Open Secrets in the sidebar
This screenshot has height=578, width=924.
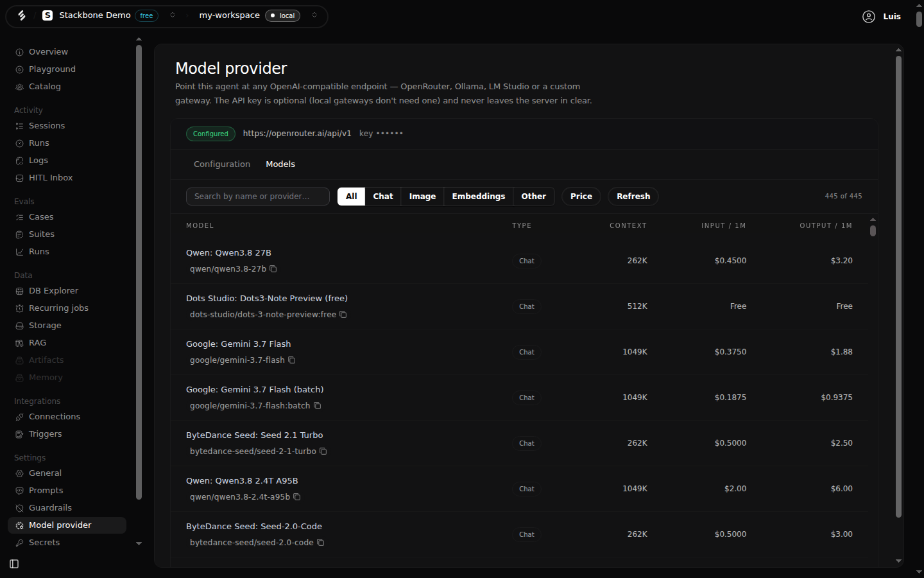(67, 543)
